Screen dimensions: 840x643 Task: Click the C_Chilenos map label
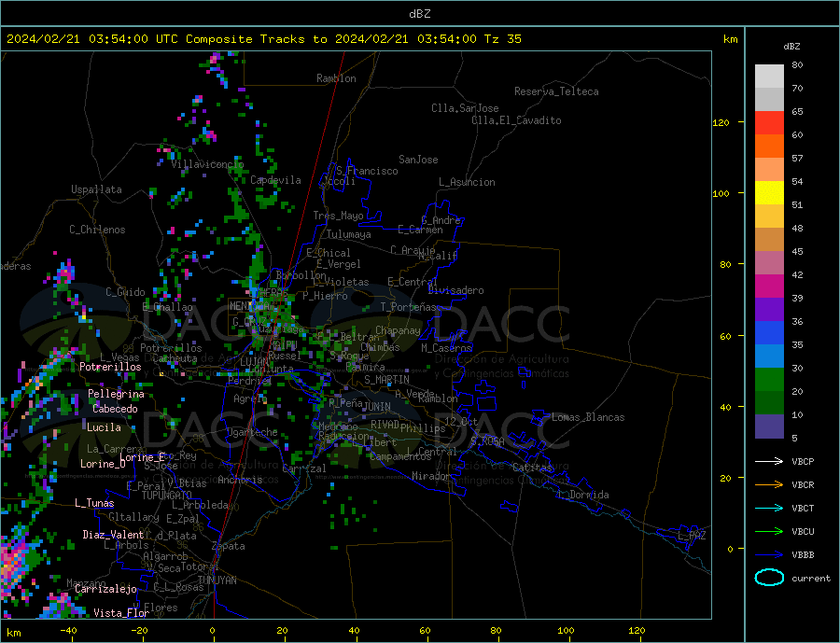97,230
